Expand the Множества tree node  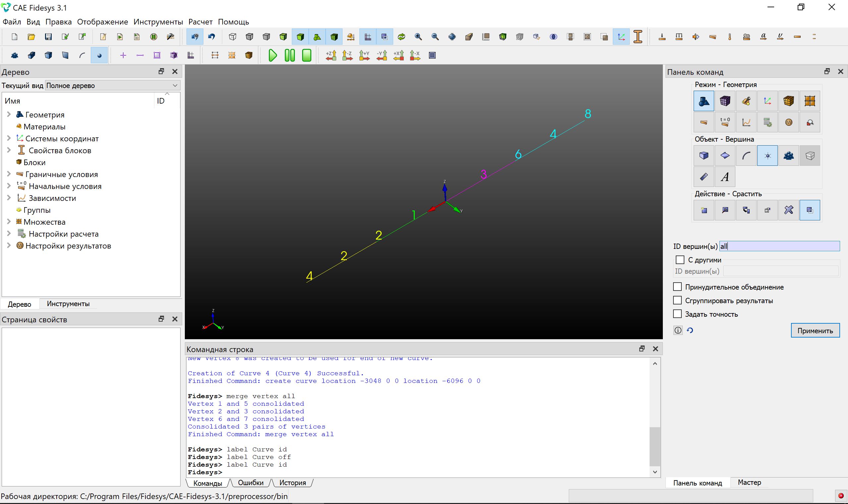(9, 221)
